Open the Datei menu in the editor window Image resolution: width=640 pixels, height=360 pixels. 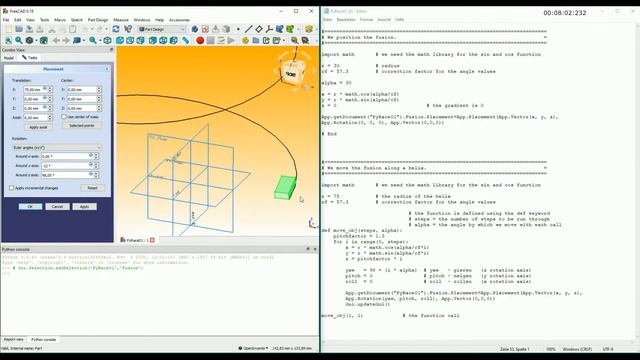click(327, 20)
